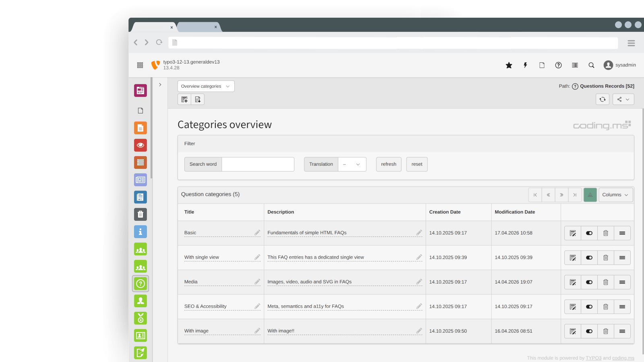Open the recycler trash module in sidebar

pyautogui.click(x=140, y=214)
